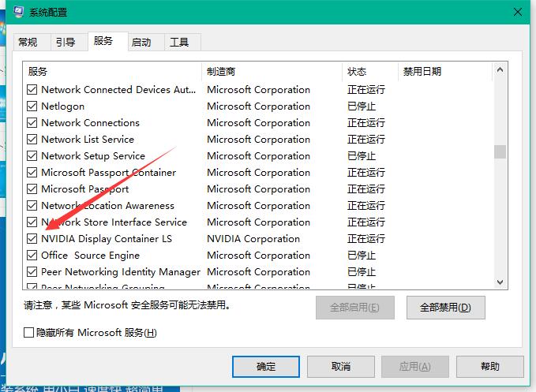The image size is (536, 392).
Task: Enable 隐藏所有 Microsoft 服务 checkbox
Action: (29, 333)
